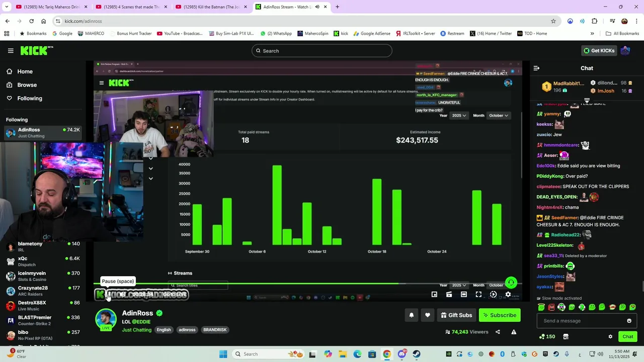This screenshot has height=362, width=644.
Task: Open the IRLToolkit • Server bookmark
Action: (x=416, y=34)
